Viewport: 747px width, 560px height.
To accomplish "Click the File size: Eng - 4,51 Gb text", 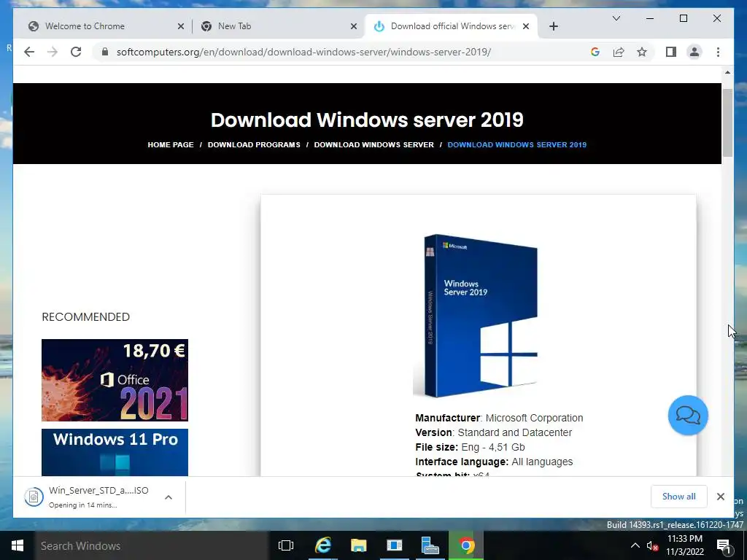I will click(x=470, y=447).
